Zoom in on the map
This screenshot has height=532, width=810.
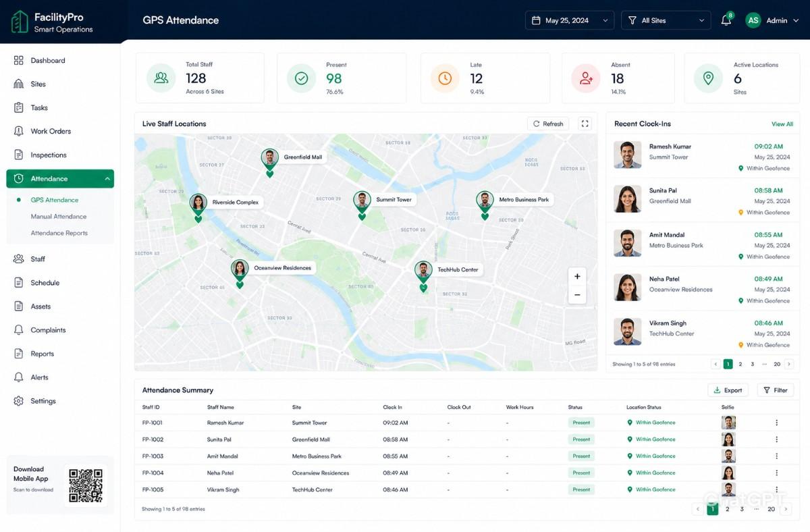point(577,276)
